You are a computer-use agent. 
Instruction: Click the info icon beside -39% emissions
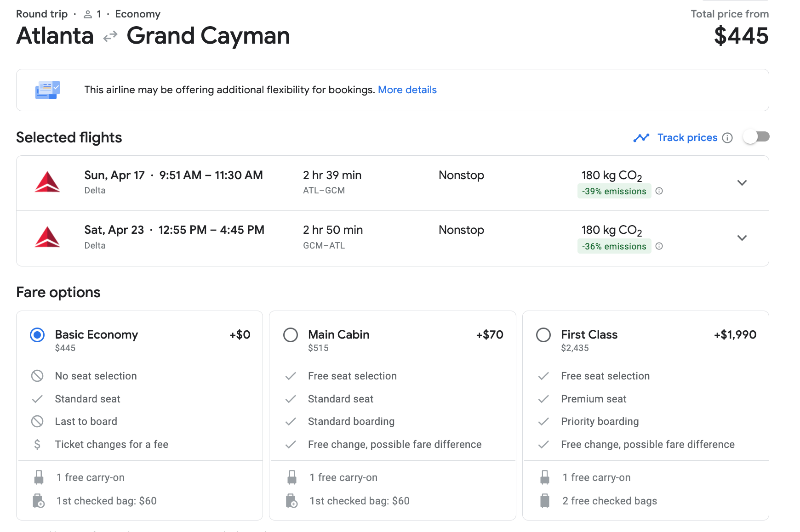pos(659,191)
